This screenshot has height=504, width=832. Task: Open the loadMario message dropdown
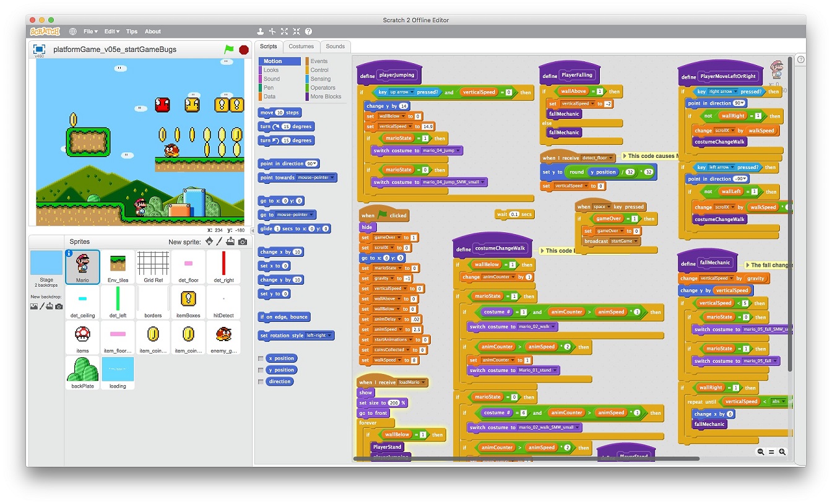[x=424, y=383]
